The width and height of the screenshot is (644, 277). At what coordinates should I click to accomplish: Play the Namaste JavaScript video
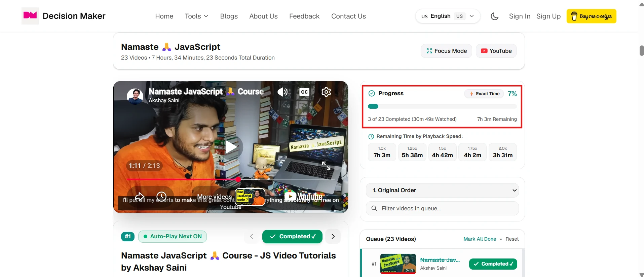231,147
